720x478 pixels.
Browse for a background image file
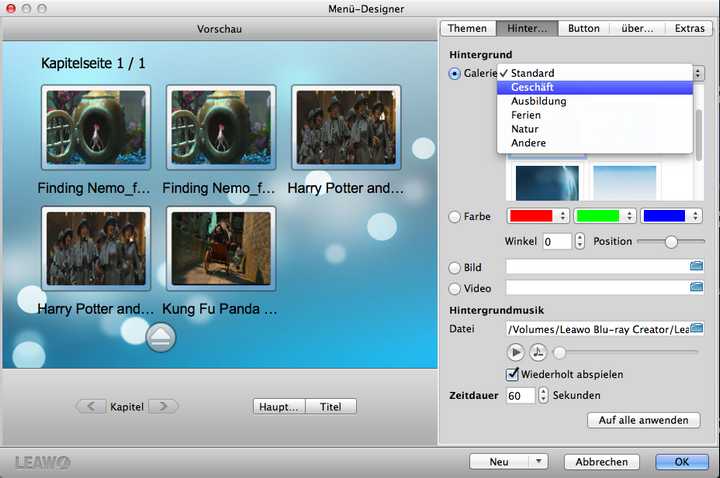pyautogui.click(x=697, y=267)
